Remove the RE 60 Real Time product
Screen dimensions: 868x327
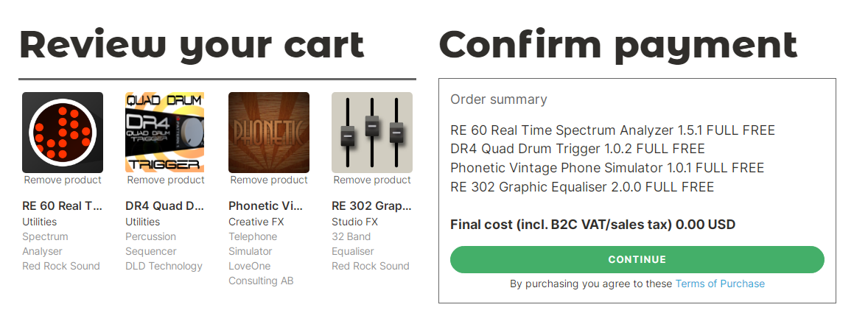pos(63,180)
